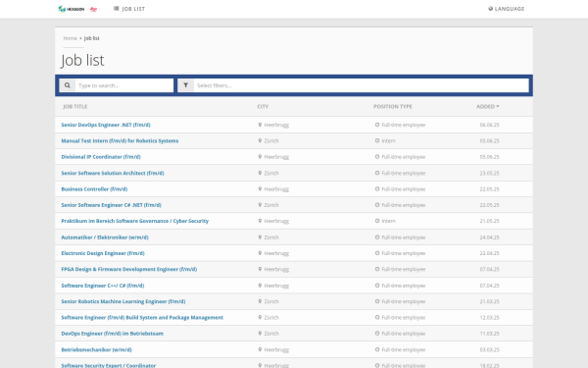Open Business Controller job
Viewport: 588px width, 368px height.
pos(94,189)
